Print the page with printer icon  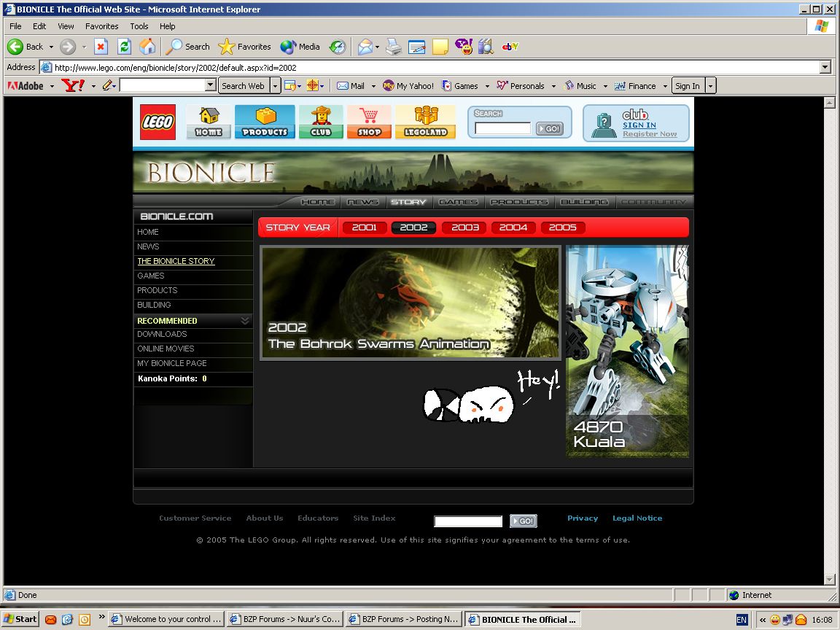[394, 47]
